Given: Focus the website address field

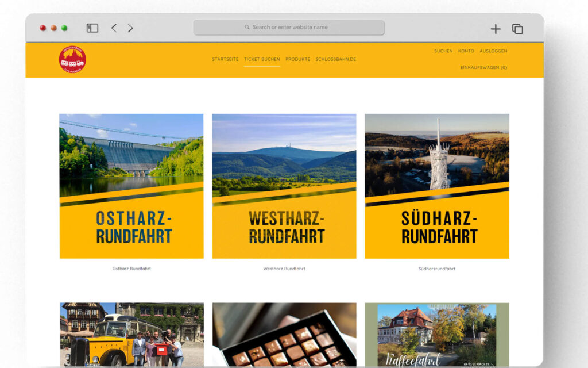Looking at the screenshot, I should click(x=289, y=28).
